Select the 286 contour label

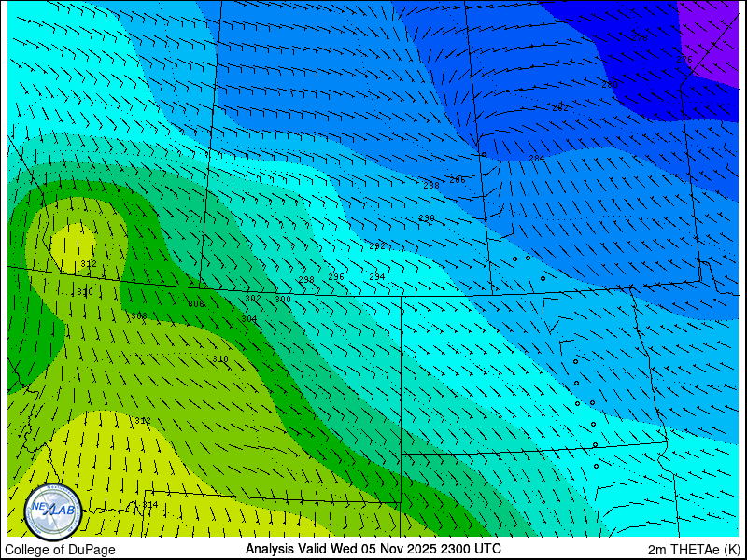point(458,180)
